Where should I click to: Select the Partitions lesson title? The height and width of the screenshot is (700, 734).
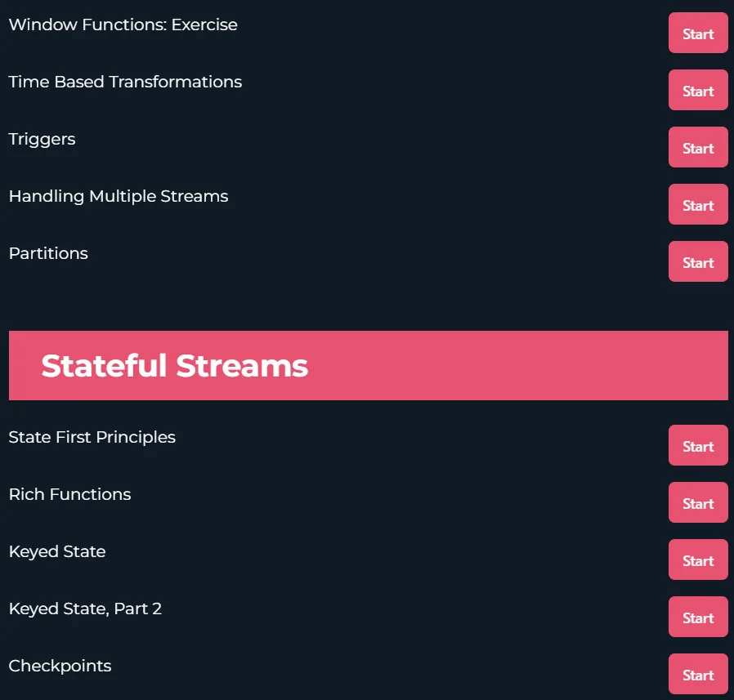click(x=48, y=253)
